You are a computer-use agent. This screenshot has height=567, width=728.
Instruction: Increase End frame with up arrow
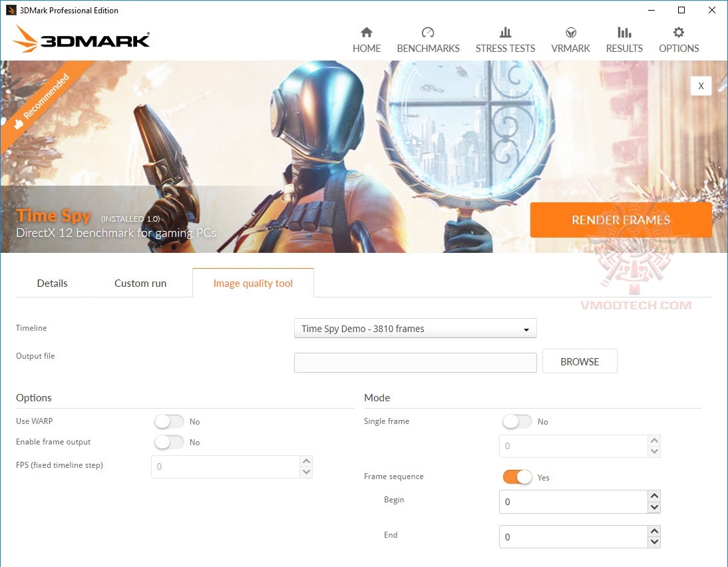(x=654, y=531)
